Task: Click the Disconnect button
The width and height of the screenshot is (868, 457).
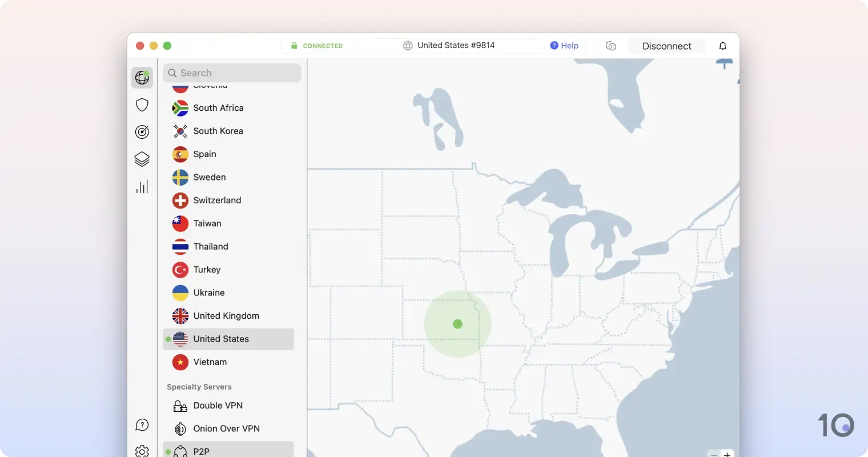Action: pos(666,46)
